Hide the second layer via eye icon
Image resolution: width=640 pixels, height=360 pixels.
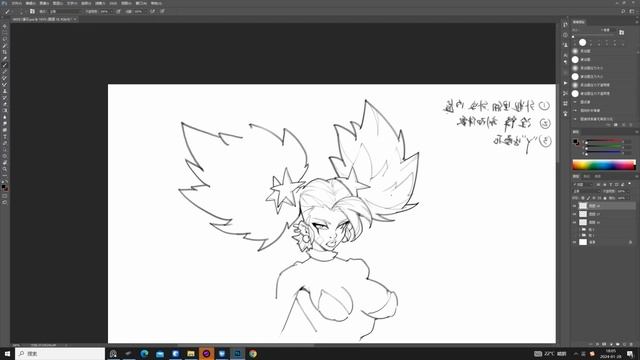pos(575,214)
